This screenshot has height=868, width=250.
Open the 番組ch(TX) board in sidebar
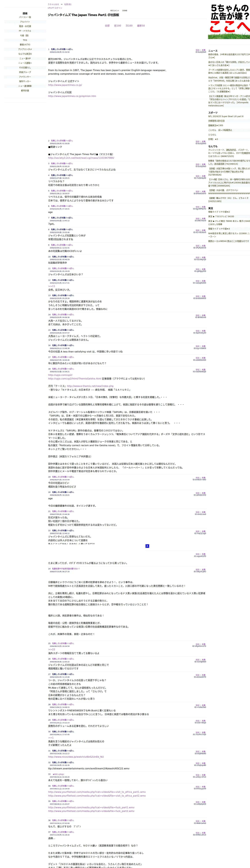25,44
